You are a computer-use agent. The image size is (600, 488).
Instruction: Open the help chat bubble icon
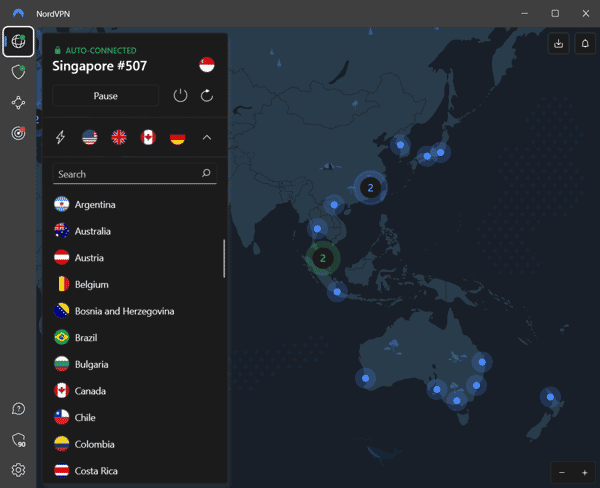tap(18, 409)
